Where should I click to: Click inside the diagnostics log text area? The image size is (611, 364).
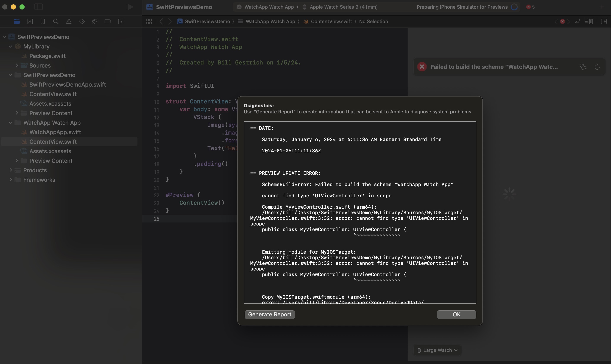click(x=360, y=213)
